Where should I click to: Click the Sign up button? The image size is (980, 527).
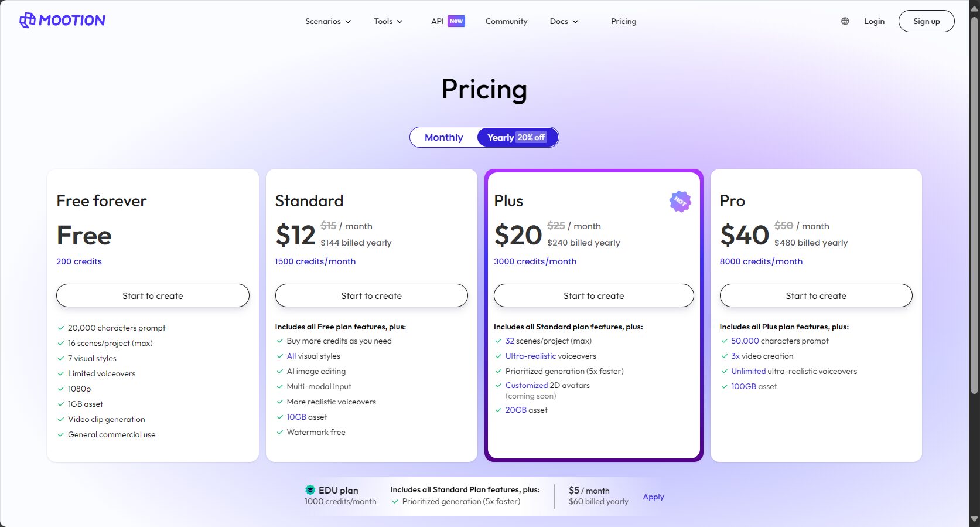pos(926,21)
